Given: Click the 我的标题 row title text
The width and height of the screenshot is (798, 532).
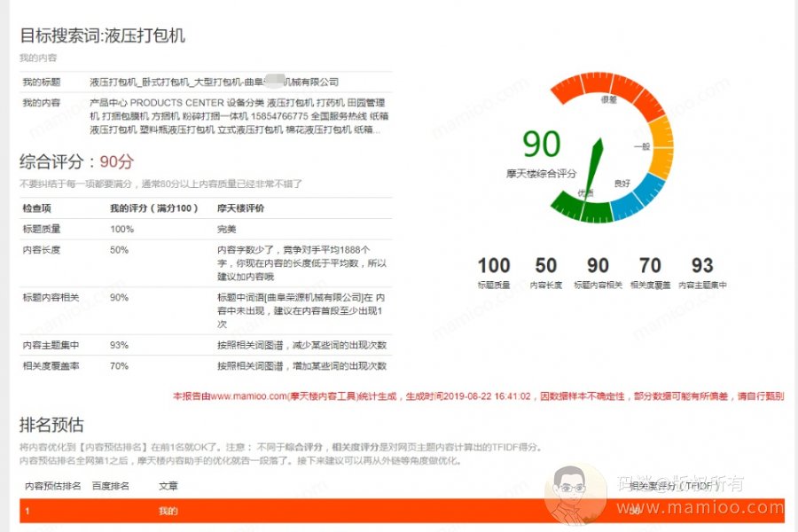Looking at the screenshot, I should pyautogui.click(x=214, y=82).
